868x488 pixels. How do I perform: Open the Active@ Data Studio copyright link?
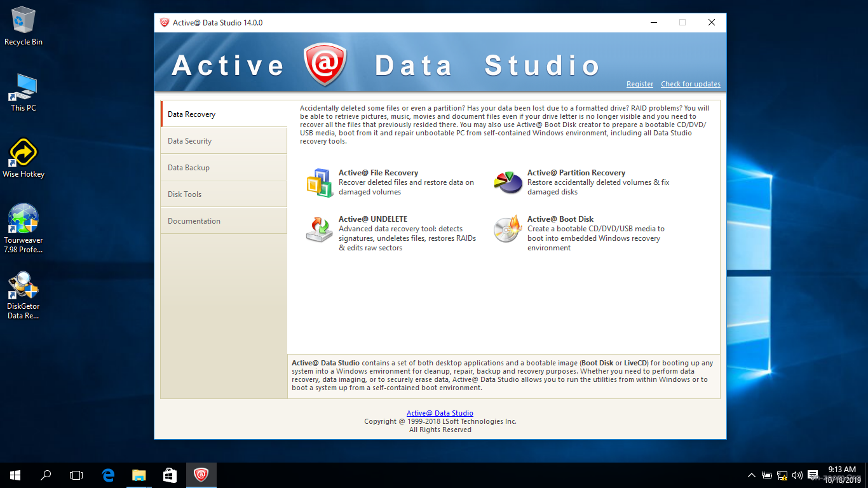click(440, 412)
